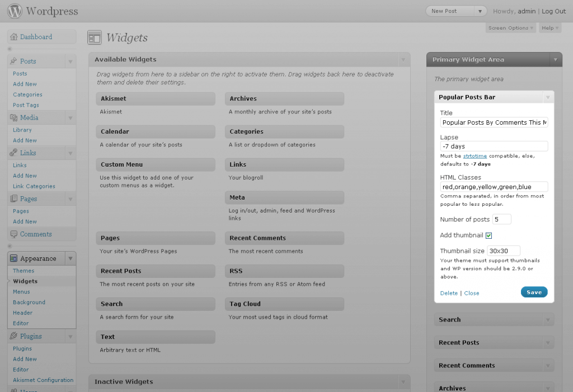Click the WordPress logo icon
The width and height of the screenshot is (573, 392).
point(15,11)
